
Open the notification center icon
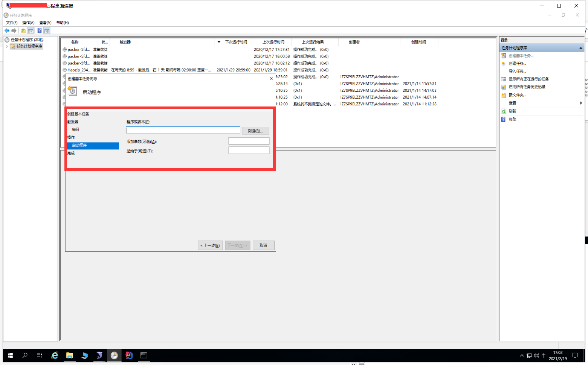click(575, 356)
